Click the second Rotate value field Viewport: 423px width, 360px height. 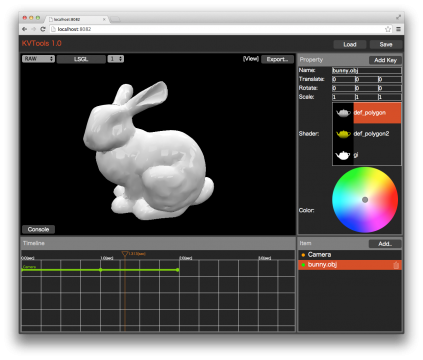(x=366, y=88)
